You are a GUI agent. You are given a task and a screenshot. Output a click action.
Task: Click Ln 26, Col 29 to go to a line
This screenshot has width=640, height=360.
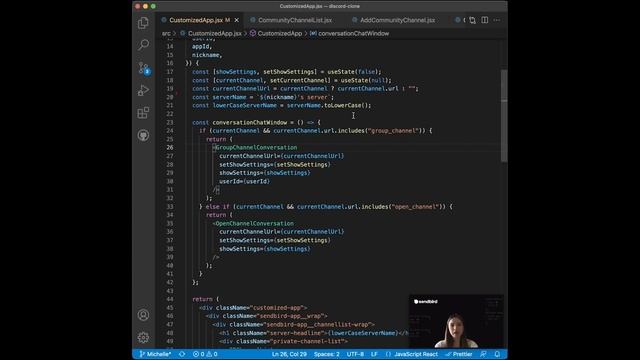pyautogui.click(x=289, y=354)
